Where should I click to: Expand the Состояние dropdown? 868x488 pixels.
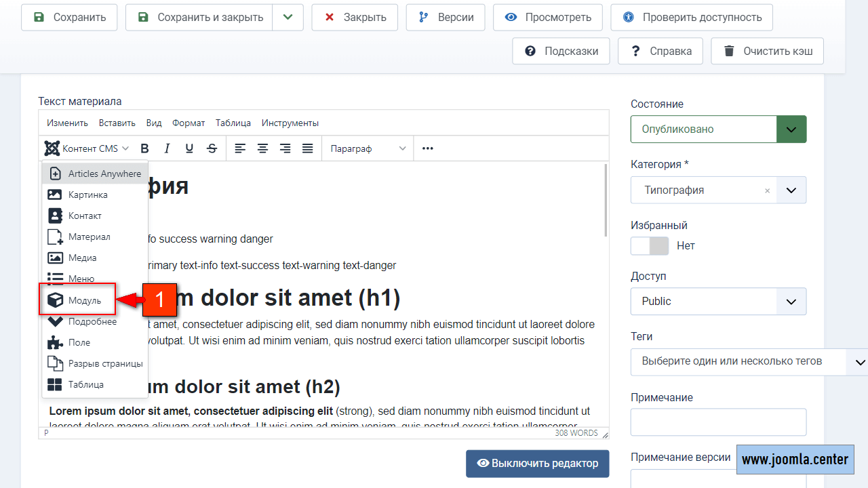coord(791,129)
